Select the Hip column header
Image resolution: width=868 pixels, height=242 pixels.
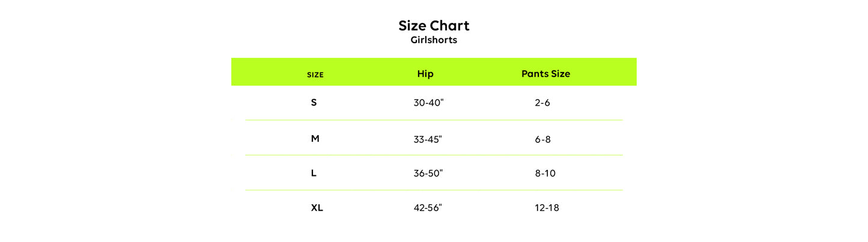(425, 74)
